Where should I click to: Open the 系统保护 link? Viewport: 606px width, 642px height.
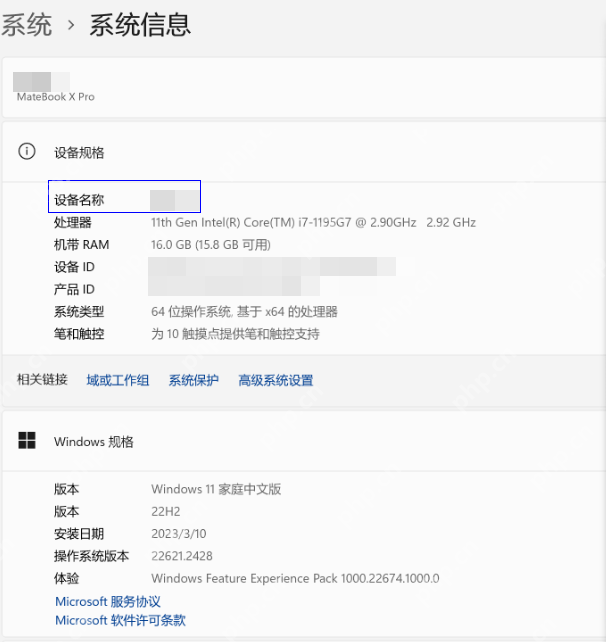click(x=194, y=380)
